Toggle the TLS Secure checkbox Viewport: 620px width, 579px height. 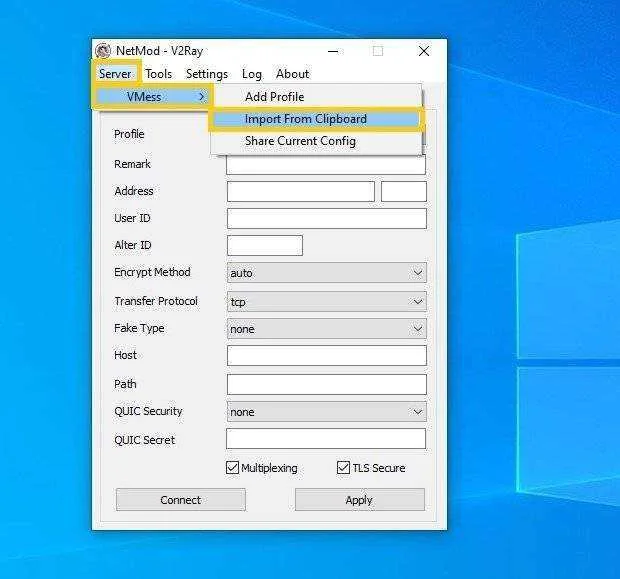pyautogui.click(x=343, y=467)
